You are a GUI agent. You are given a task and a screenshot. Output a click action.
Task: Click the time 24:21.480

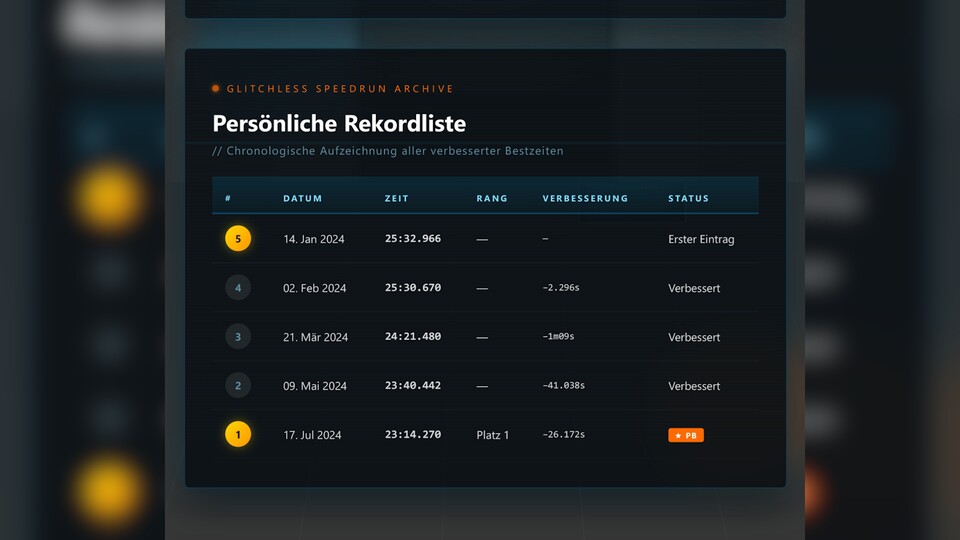click(x=413, y=337)
